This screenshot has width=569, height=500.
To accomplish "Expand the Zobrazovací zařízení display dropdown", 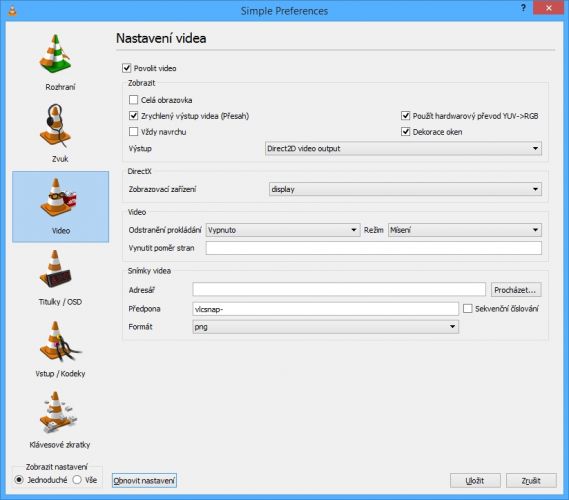I will click(405, 189).
